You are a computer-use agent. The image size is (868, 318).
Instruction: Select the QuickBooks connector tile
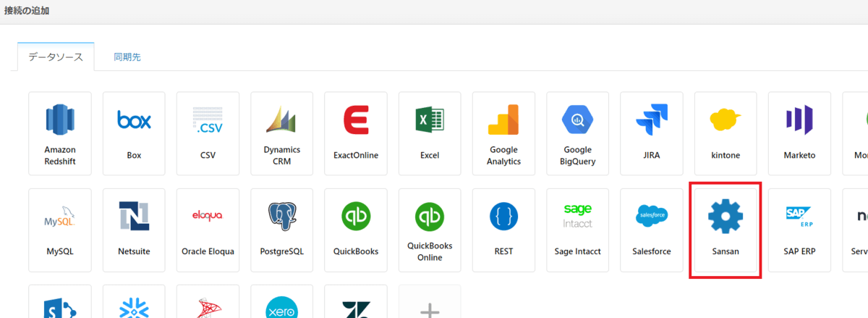click(x=356, y=230)
